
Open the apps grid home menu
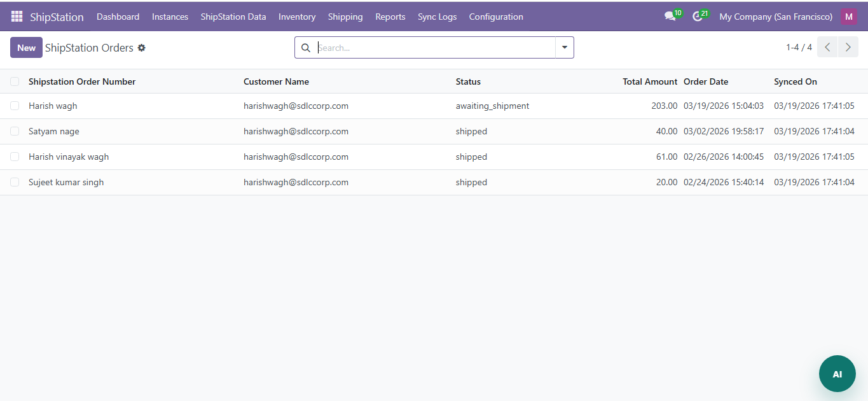[17, 17]
